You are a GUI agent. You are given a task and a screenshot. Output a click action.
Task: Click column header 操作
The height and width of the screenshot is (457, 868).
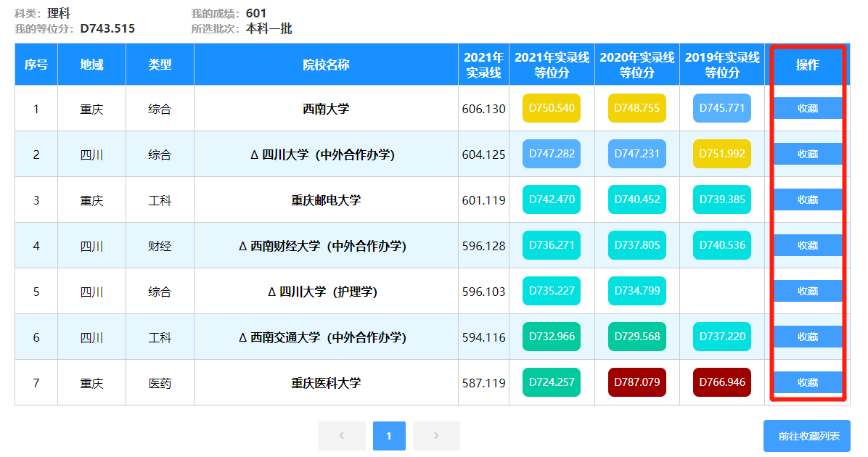pyautogui.click(x=808, y=65)
